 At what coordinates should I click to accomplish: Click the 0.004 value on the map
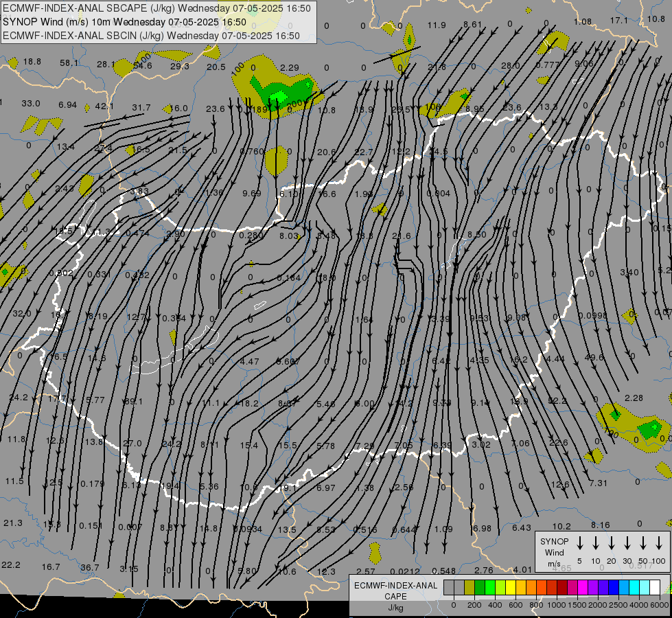point(439,194)
